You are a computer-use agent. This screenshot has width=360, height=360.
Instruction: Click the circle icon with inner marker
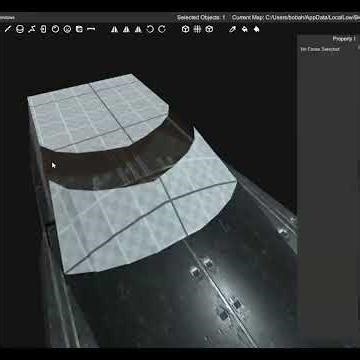[67, 29]
